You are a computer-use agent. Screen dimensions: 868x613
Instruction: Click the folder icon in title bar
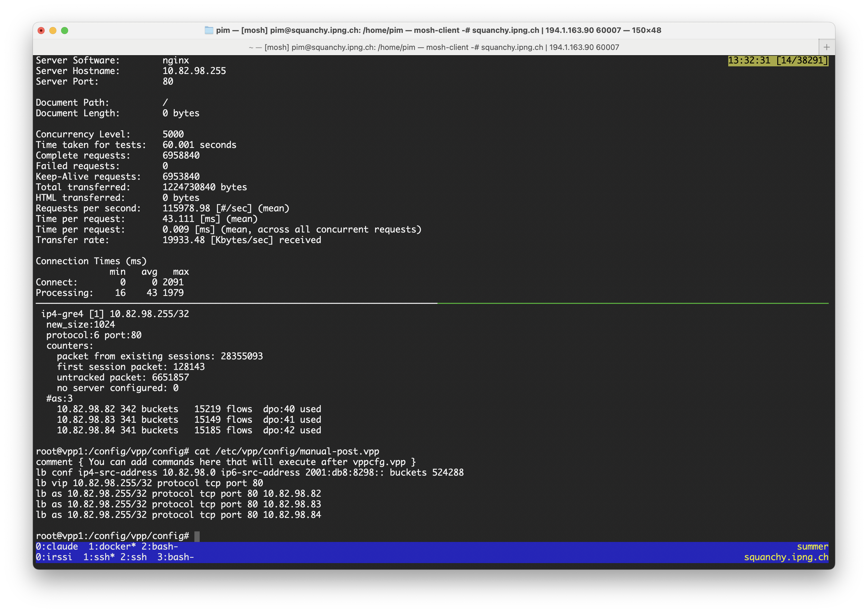pos(209,30)
